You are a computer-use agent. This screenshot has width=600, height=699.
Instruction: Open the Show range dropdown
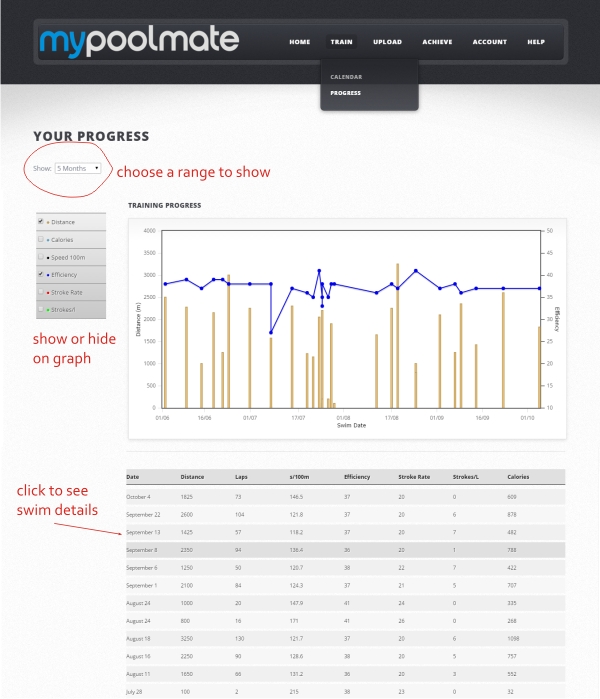coord(78,168)
